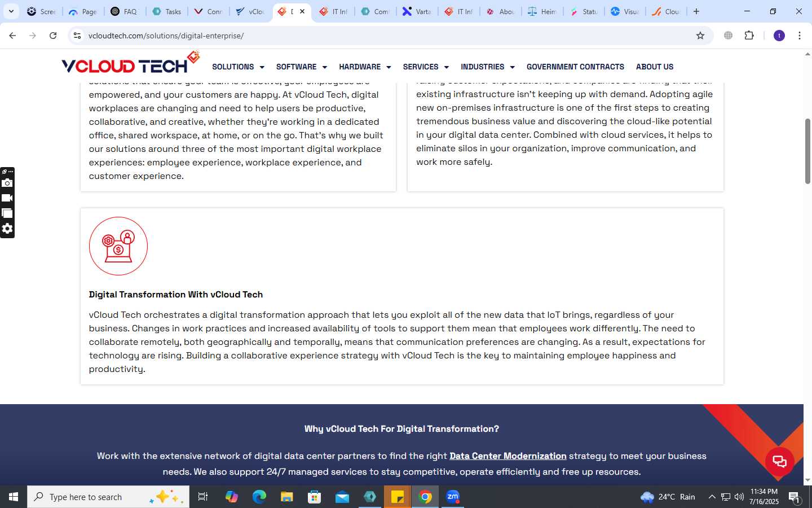Open volume control in system tray
812x508 pixels.
(x=739, y=497)
